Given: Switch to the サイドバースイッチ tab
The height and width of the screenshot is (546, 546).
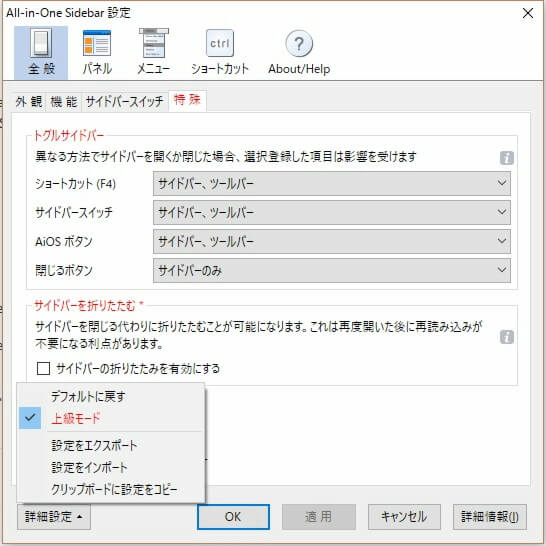Looking at the screenshot, I should [125, 102].
